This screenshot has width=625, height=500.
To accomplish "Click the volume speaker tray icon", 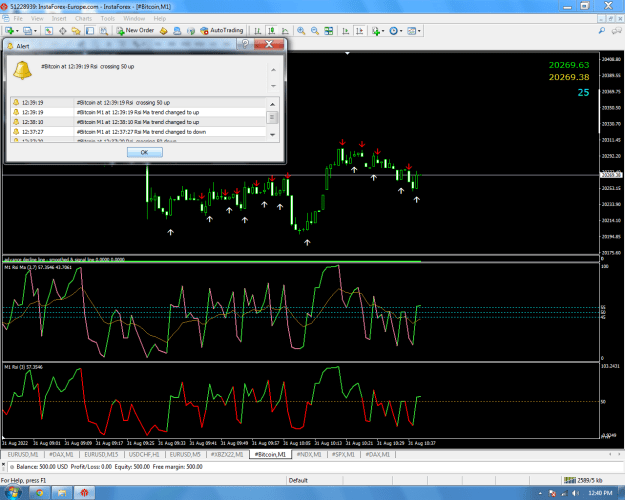I will (576, 493).
